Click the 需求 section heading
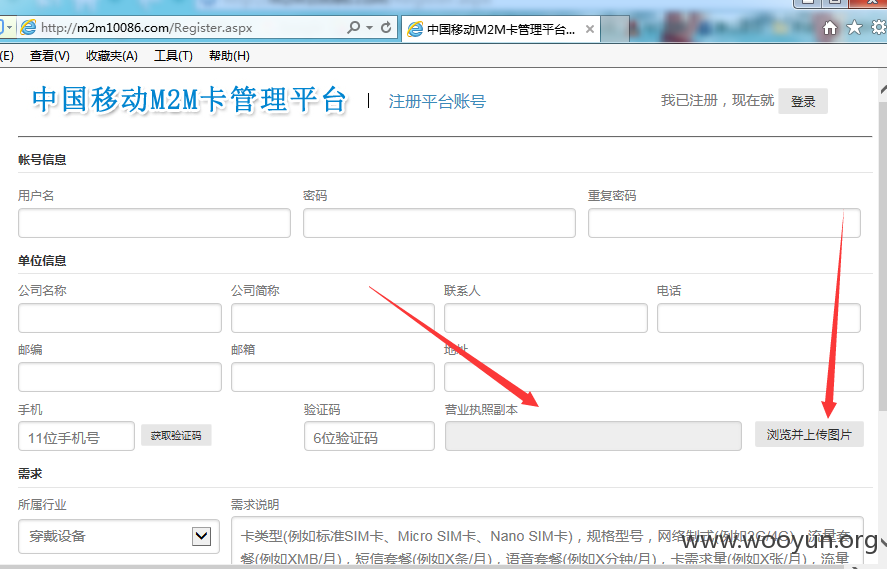The height and width of the screenshot is (569, 887). click(30, 474)
